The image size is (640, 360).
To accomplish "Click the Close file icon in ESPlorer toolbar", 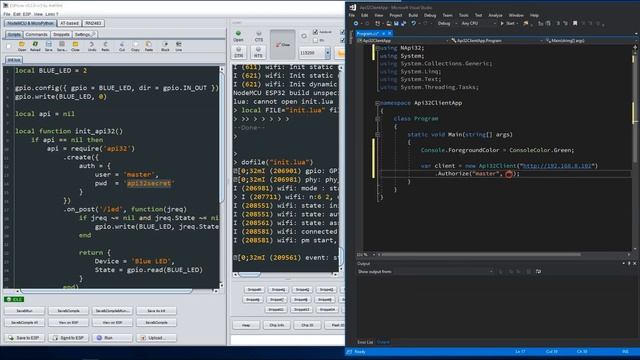I will (76, 46).
